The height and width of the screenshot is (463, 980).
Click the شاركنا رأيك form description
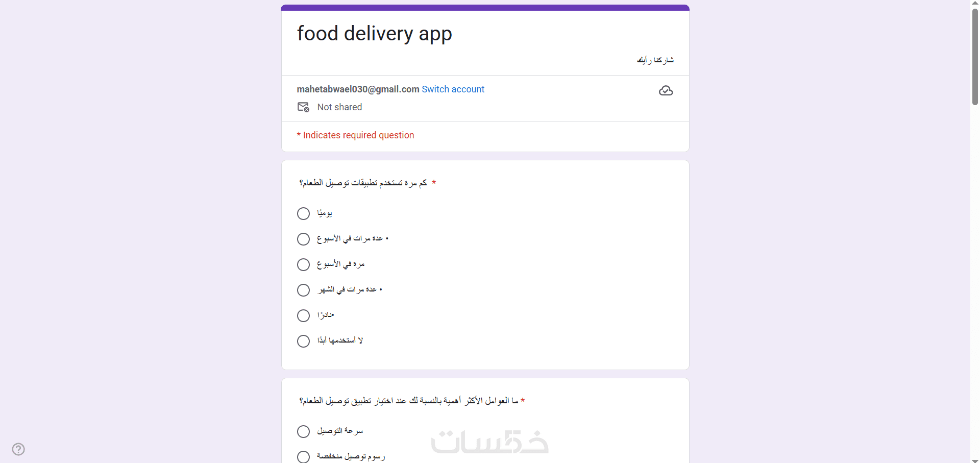[x=655, y=60]
